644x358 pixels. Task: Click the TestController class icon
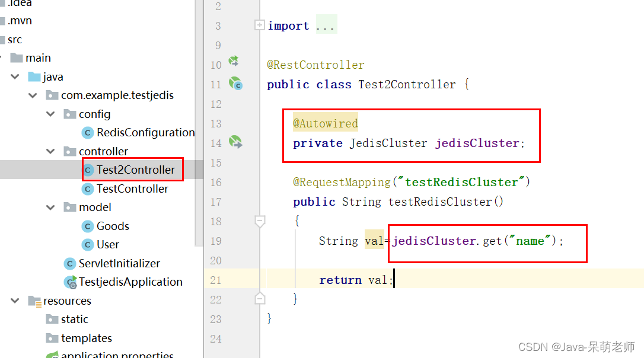coord(87,189)
